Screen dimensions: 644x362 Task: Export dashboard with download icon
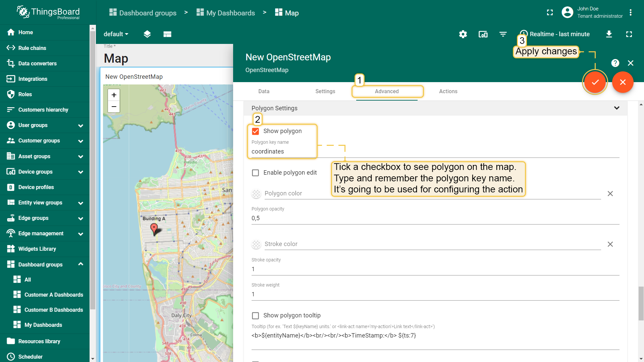tap(609, 34)
